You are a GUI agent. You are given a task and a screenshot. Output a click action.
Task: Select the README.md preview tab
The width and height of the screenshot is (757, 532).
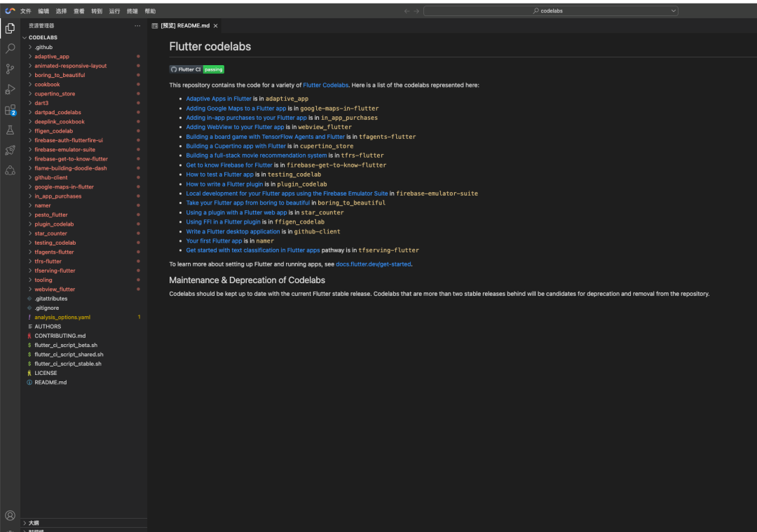coord(185,26)
